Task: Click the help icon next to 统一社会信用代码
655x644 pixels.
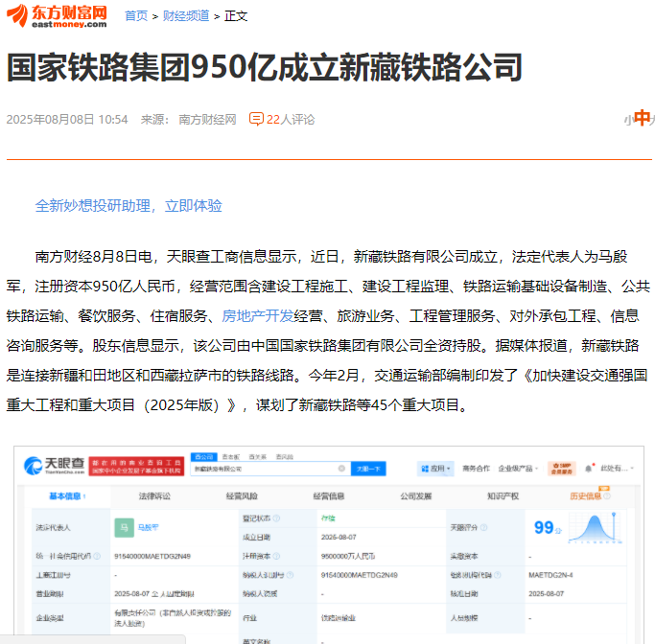Action: click(x=97, y=556)
